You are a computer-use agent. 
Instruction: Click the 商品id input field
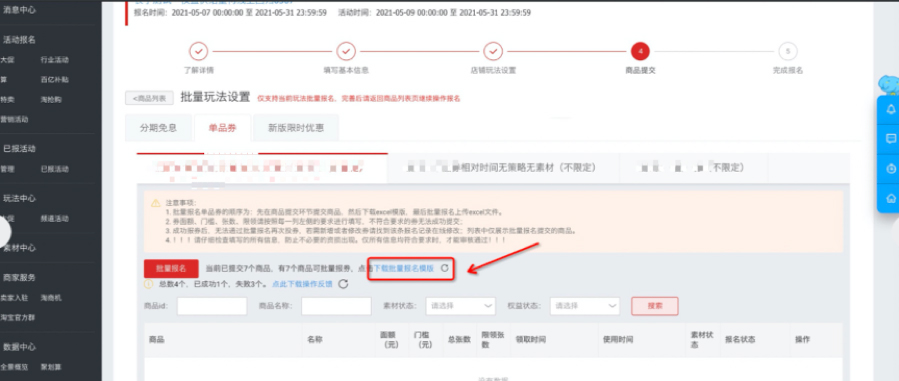(x=212, y=306)
